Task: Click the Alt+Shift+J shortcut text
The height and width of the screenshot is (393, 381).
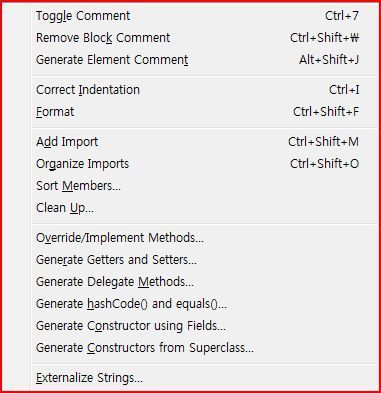Action: pyautogui.click(x=329, y=60)
